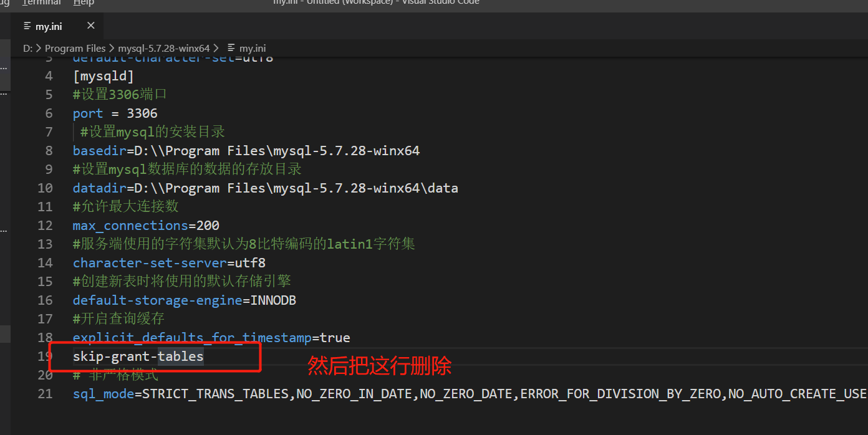Click the skip-grant-tables text
This screenshot has width=868, height=435.
pyautogui.click(x=138, y=356)
